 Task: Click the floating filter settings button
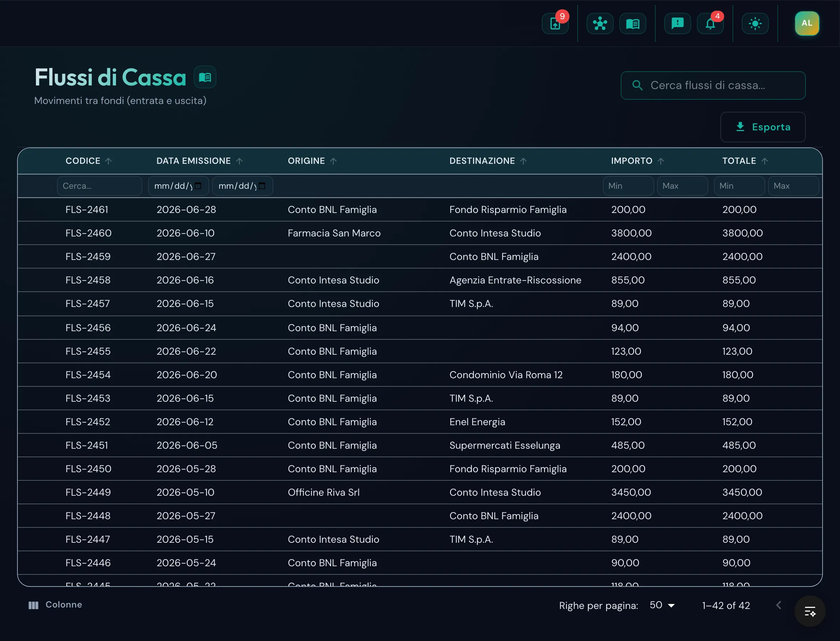(x=810, y=611)
